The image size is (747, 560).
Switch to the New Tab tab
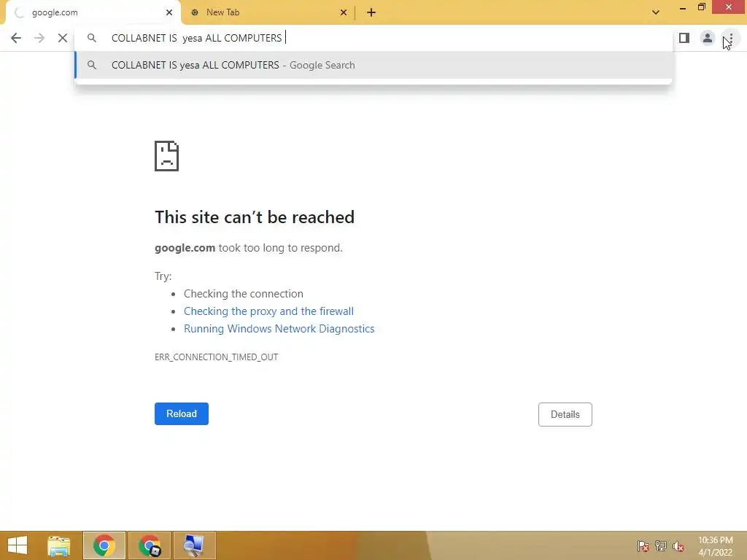click(268, 12)
